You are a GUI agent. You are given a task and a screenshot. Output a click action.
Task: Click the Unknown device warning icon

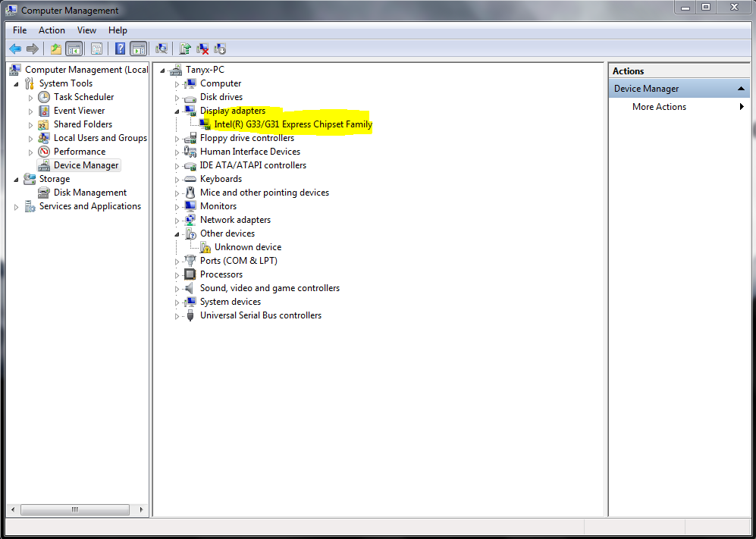click(205, 247)
